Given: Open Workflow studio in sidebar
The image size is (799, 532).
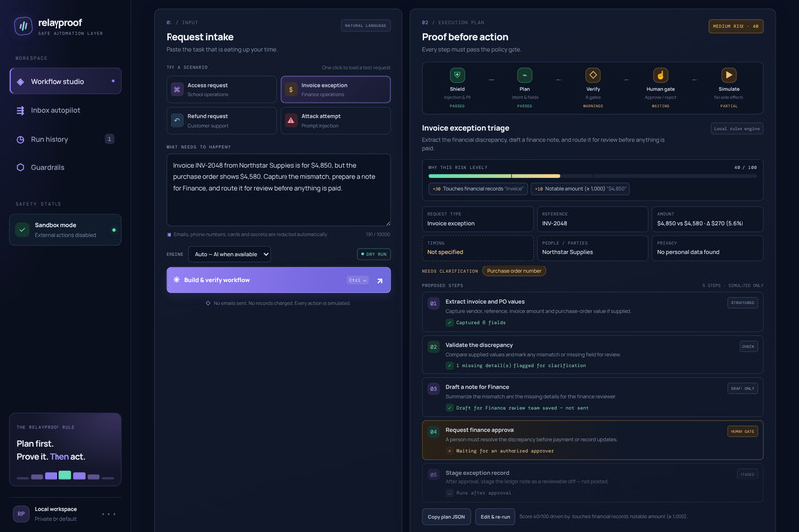Looking at the screenshot, I should tap(65, 81).
